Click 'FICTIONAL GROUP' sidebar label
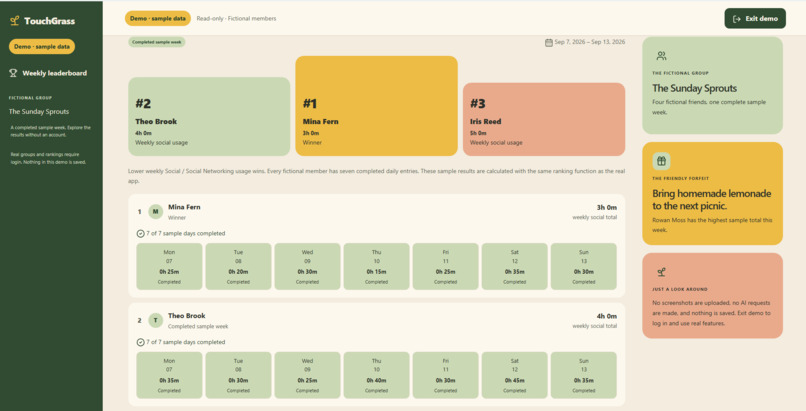Viewport: 806px width, 411px height. (30, 98)
